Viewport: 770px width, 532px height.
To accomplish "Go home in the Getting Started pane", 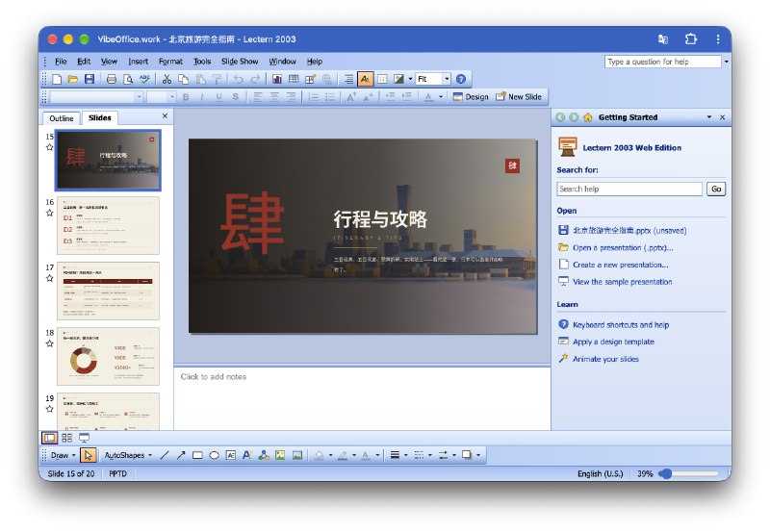I will click(x=587, y=117).
